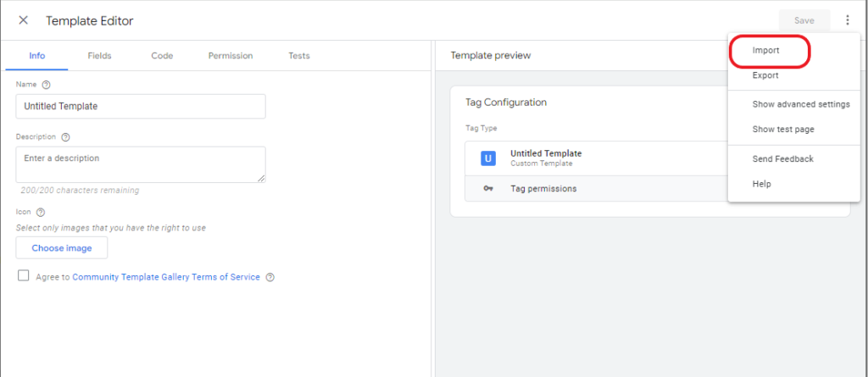Close the Template Editor with X icon
This screenshot has height=377, width=868.
23,20
